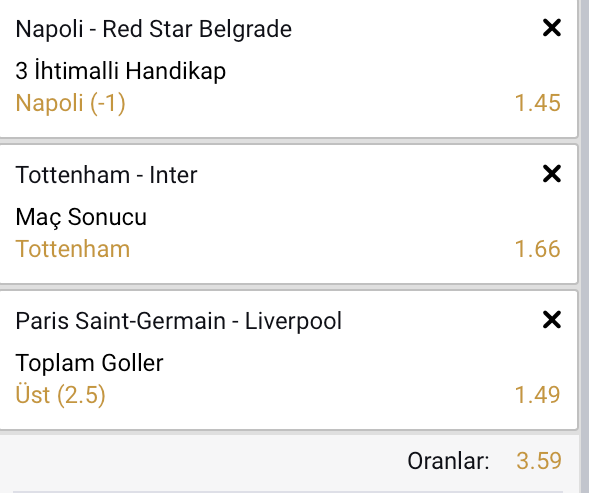
Task: Remove the Napoli - Red Star Belgrade bet
Action: 552,28
